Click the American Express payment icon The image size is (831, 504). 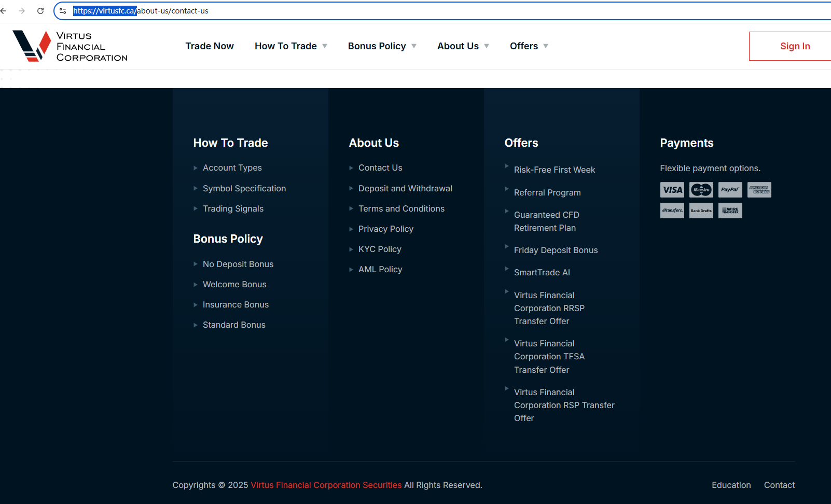point(759,190)
